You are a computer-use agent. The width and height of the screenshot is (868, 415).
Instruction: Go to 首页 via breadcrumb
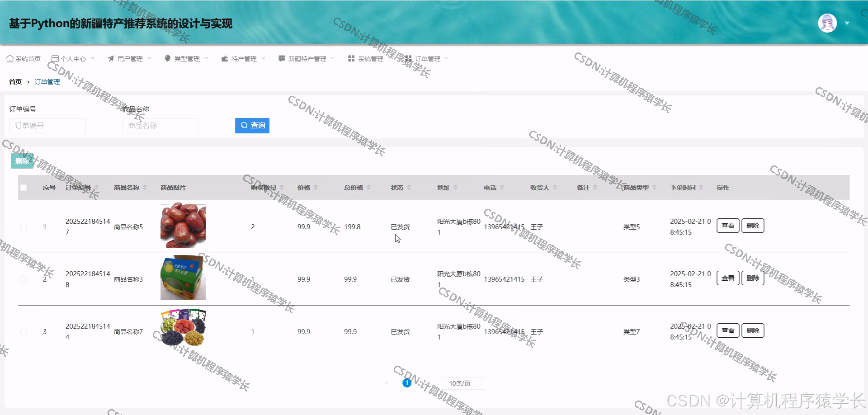pos(15,82)
